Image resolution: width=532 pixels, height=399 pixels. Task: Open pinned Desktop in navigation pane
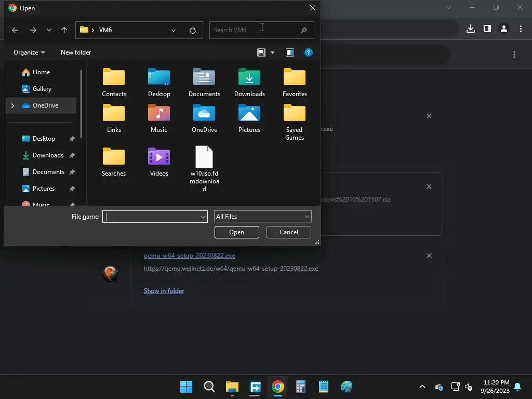(x=44, y=138)
